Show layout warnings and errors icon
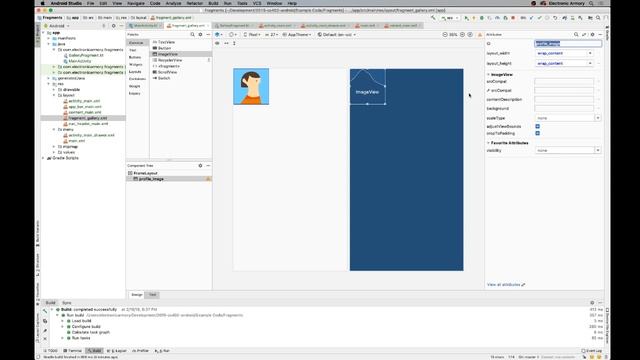640x360 pixels. coord(480,35)
